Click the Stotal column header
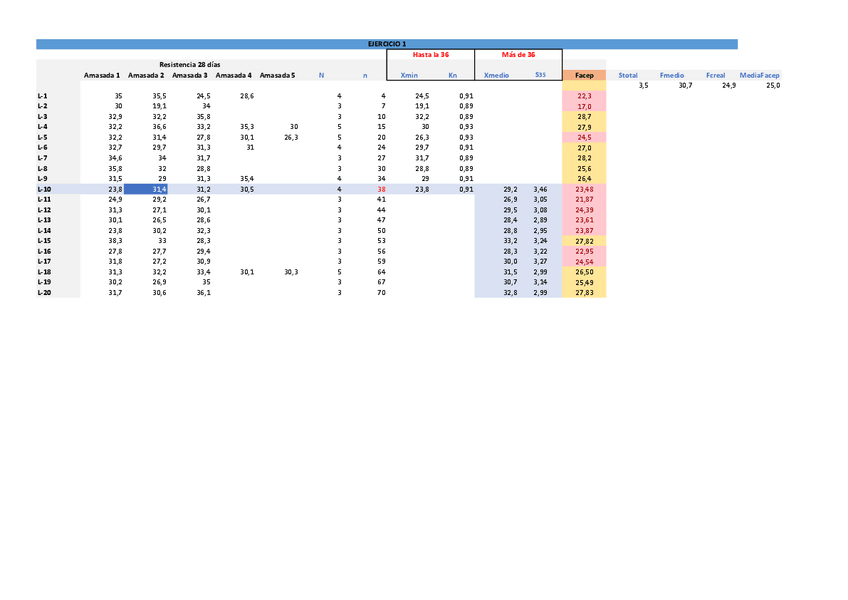The image size is (848, 600). coord(628,75)
